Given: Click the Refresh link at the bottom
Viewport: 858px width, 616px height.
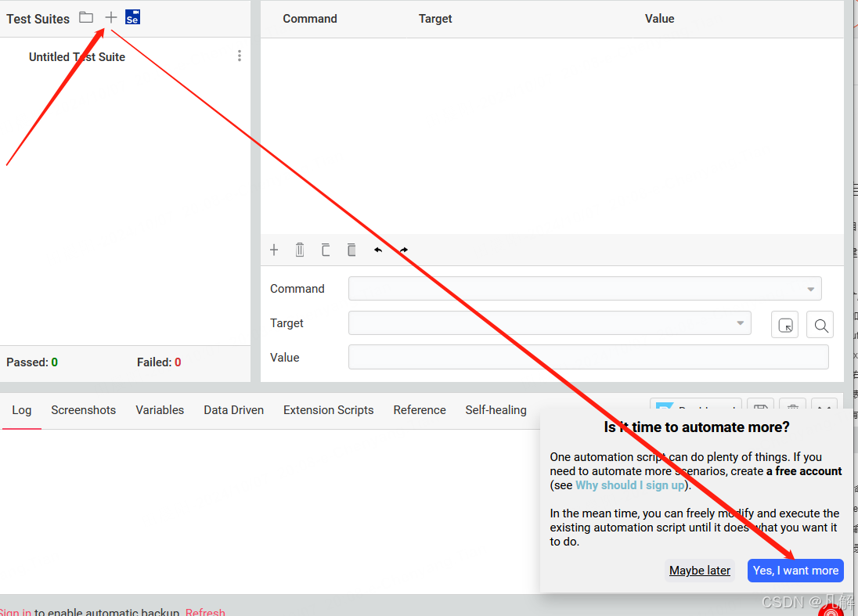Looking at the screenshot, I should [205, 611].
